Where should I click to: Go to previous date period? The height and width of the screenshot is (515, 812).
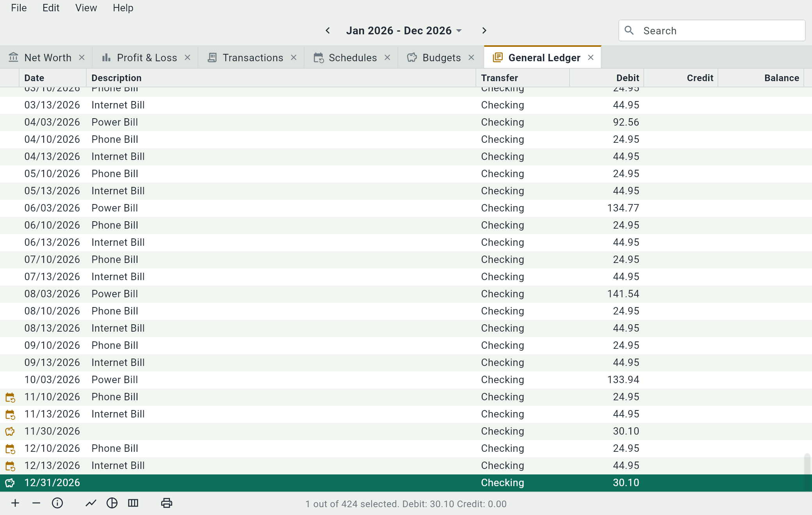coord(328,30)
